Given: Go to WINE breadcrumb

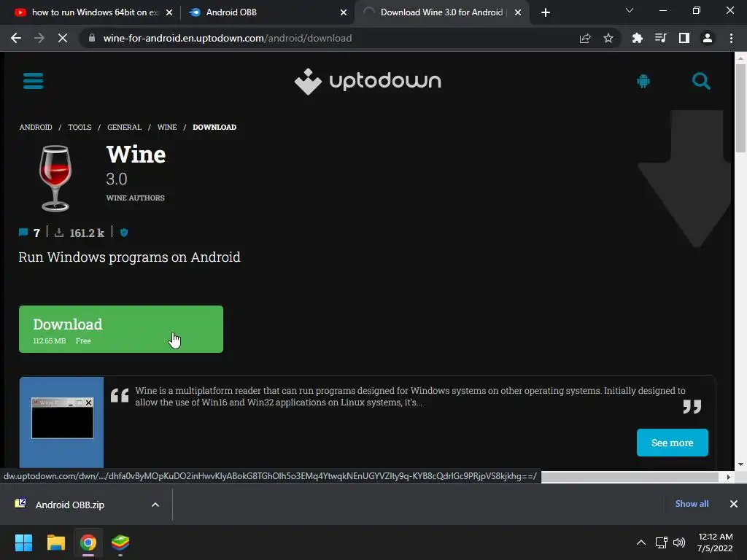Looking at the screenshot, I should 167,127.
